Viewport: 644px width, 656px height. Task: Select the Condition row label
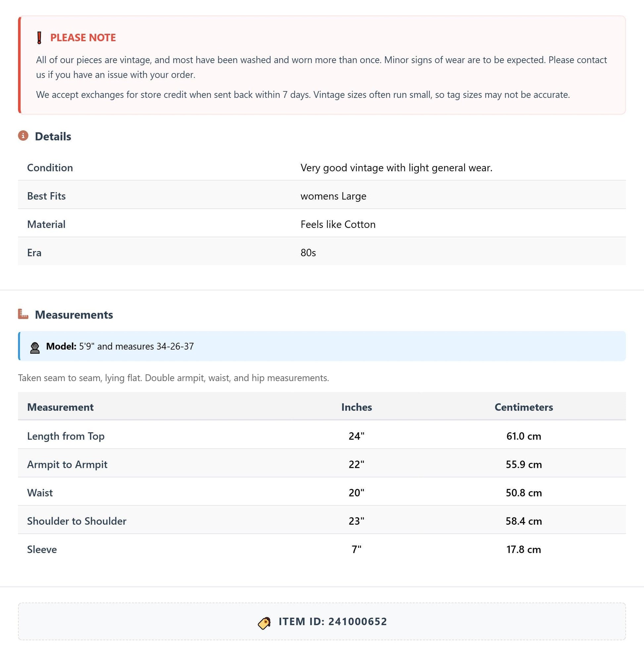pyautogui.click(x=50, y=168)
